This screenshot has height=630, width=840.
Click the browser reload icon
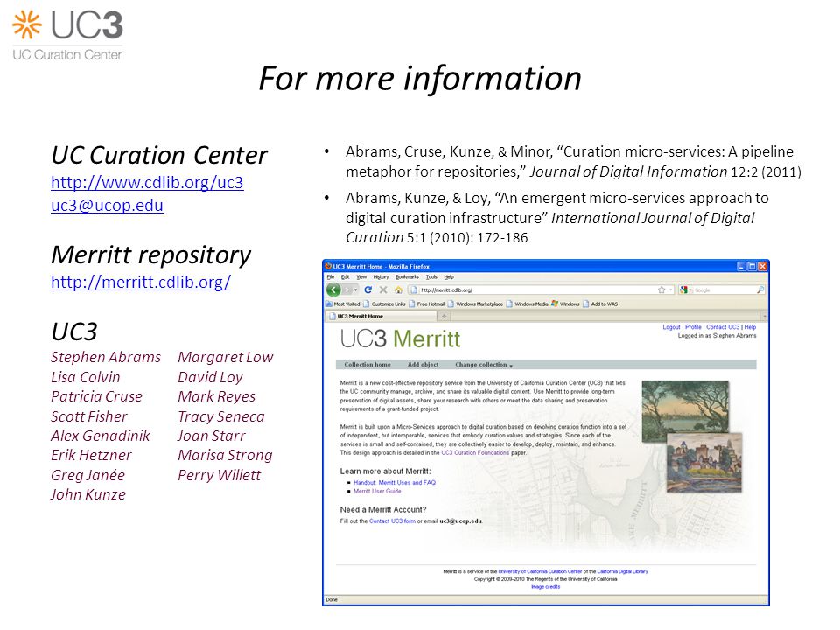(x=368, y=290)
